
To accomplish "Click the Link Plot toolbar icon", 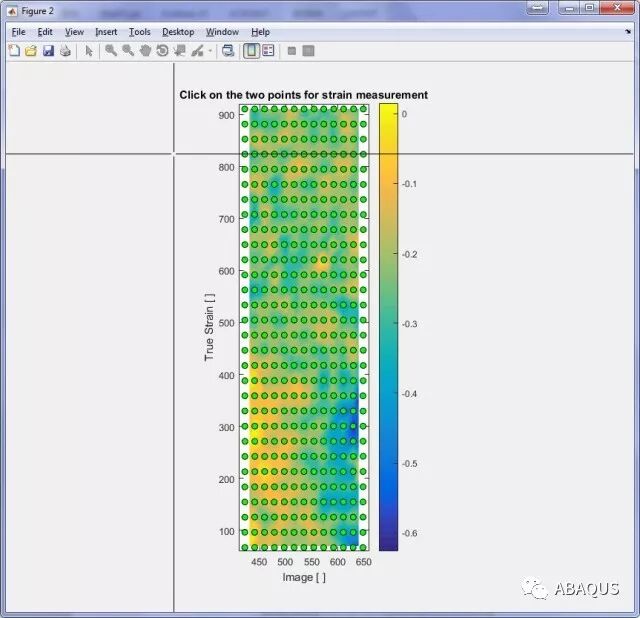I will 228,51.
